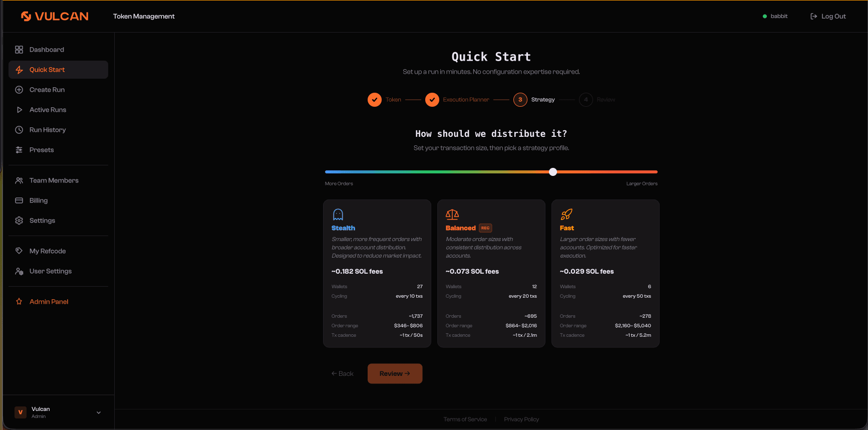
Task: Click the ~1 tx / 5.2m cadence value
Action: pyautogui.click(x=638, y=335)
